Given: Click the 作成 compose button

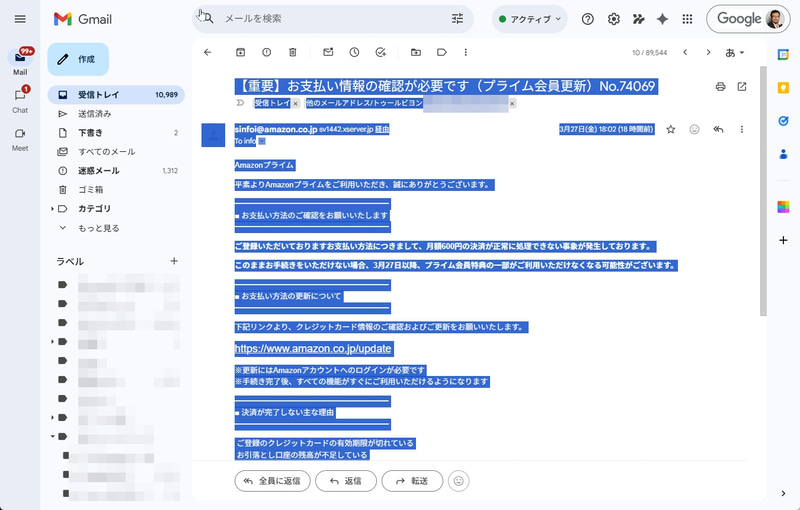Looking at the screenshot, I should (x=78, y=59).
